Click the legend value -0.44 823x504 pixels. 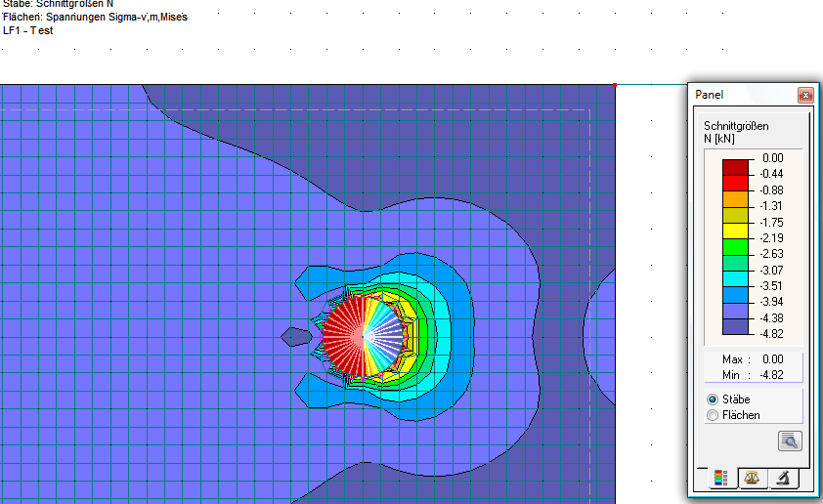pos(771,174)
